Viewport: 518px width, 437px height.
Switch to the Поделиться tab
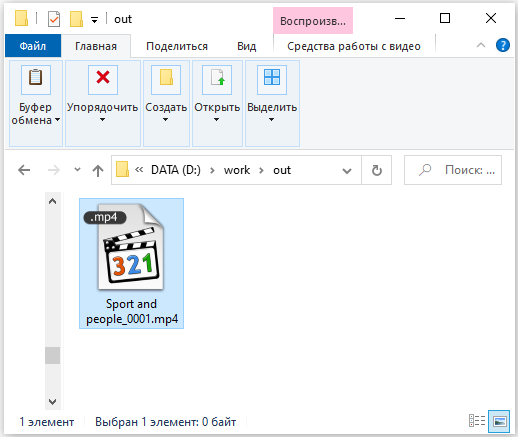(177, 46)
